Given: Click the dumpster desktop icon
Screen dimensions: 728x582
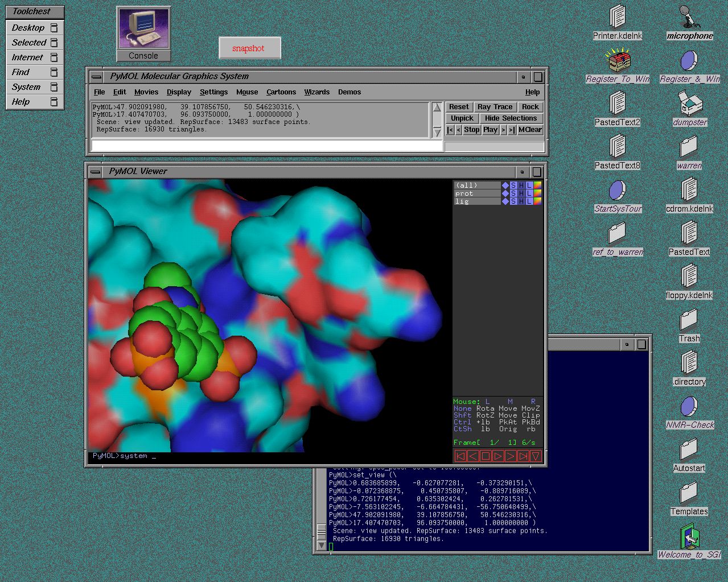Looking at the screenshot, I should pyautogui.click(x=690, y=109).
